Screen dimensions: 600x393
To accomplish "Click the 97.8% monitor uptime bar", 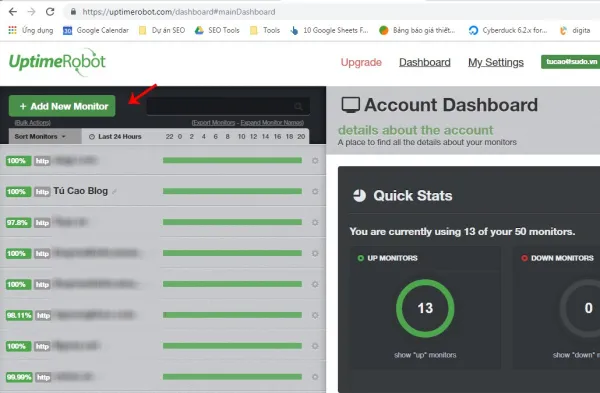I will 232,222.
